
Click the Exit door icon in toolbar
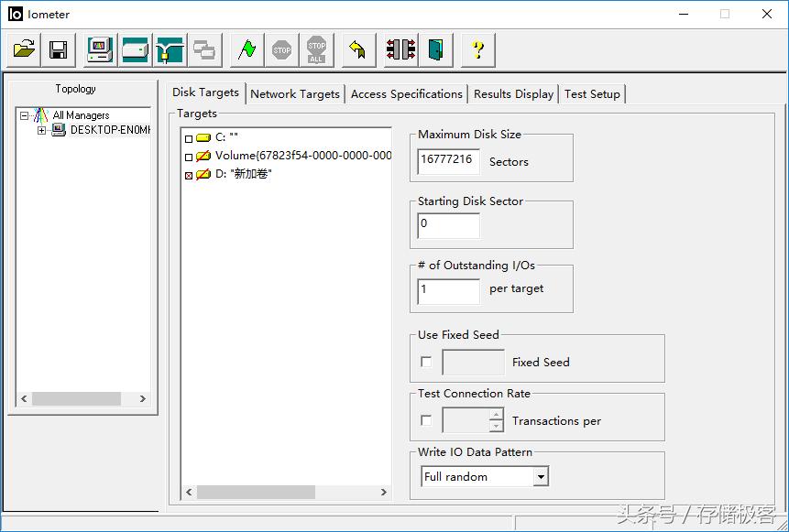[x=435, y=49]
